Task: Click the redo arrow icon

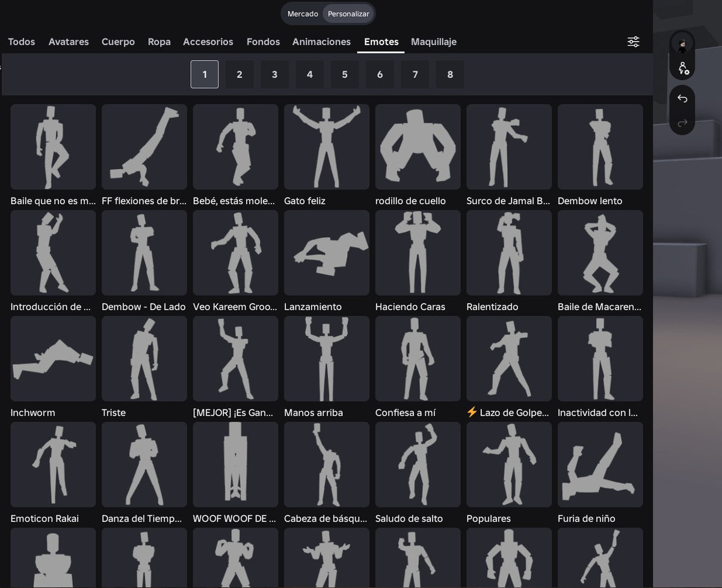Action: point(682,123)
